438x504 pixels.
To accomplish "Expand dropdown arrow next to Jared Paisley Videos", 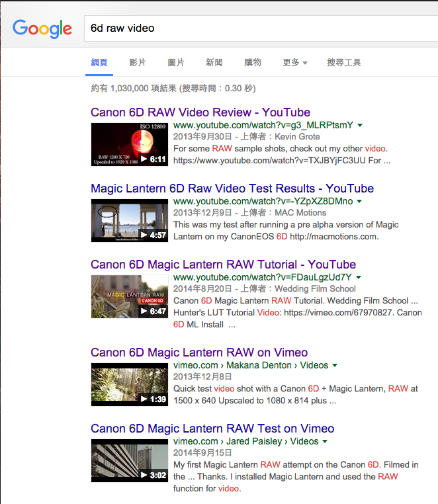I will click(325, 442).
